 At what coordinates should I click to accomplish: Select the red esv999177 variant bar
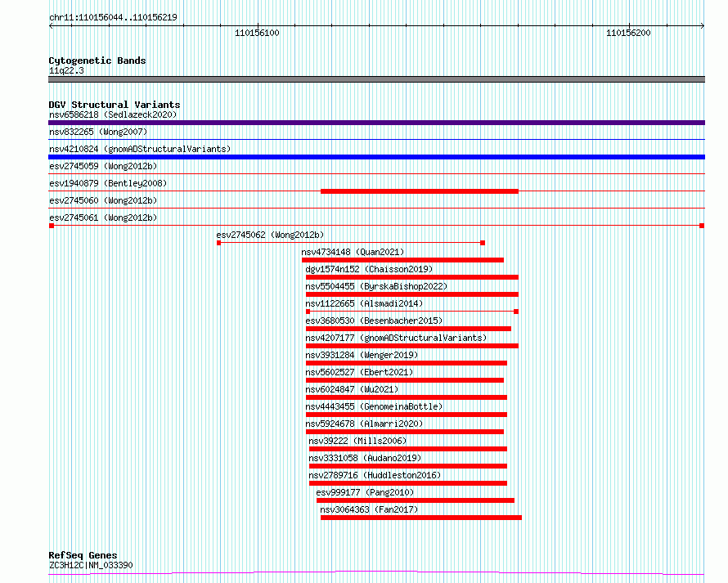click(416, 500)
